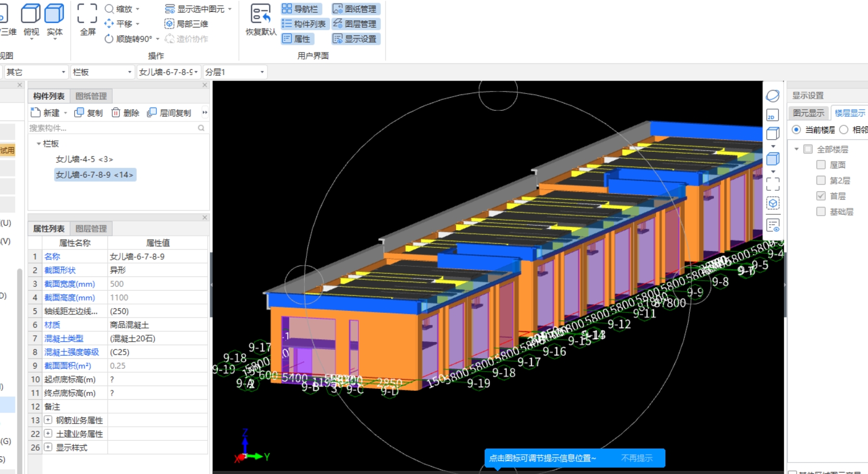This screenshot has height=474, width=868.
Task: Click the 2D view icon in viewport toolbar
Action: click(x=773, y=115)
